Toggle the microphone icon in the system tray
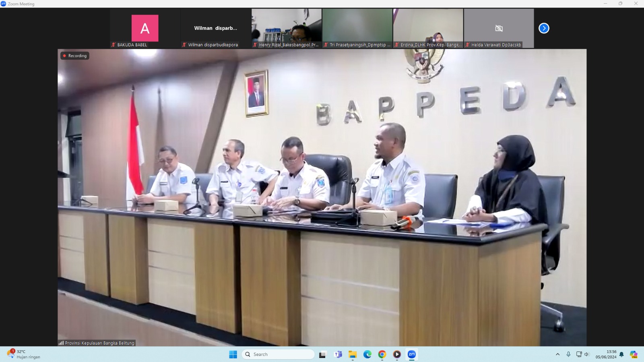644x362 pixels. click(568, 354)
